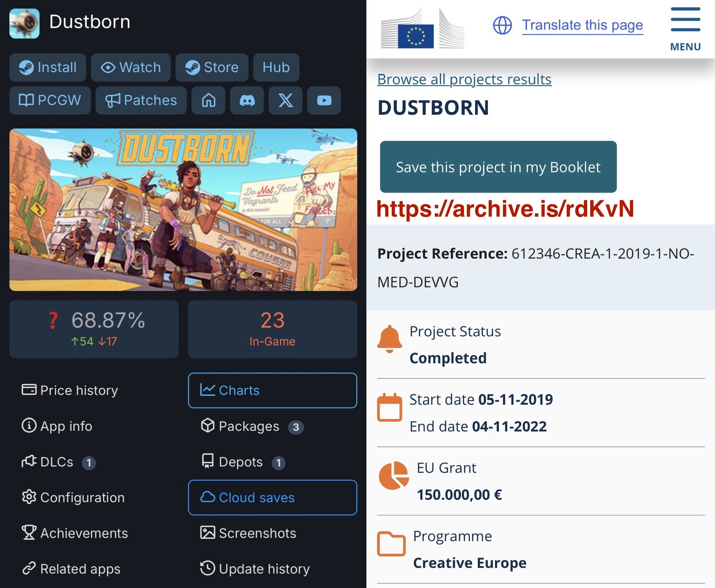Viewport: 715px width, 588px height.
Task: Open the Hub button
Action: click(x=276, y=67)
